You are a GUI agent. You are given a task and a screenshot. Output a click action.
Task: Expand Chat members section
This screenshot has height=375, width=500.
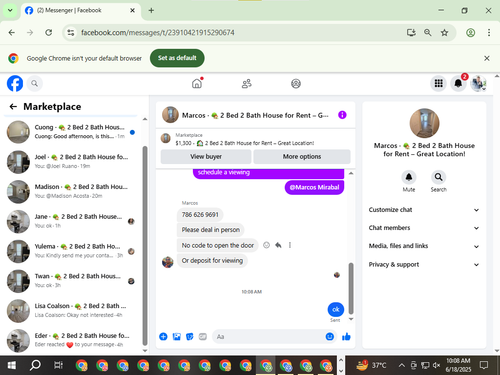pyautogui.click(x=424, y=228)
